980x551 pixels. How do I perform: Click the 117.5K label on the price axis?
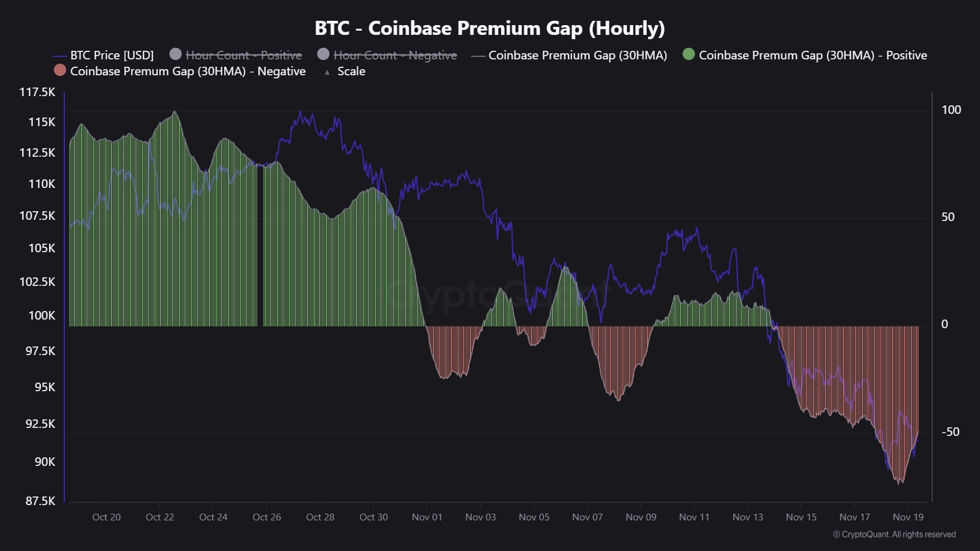[37, 92]
